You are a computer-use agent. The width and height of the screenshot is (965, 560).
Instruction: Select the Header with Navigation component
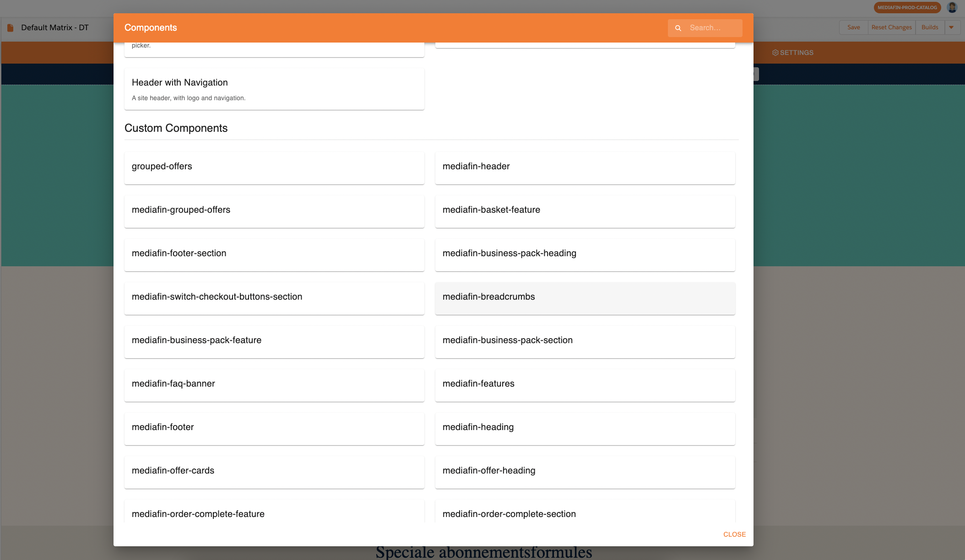click(x=274, y=89)
